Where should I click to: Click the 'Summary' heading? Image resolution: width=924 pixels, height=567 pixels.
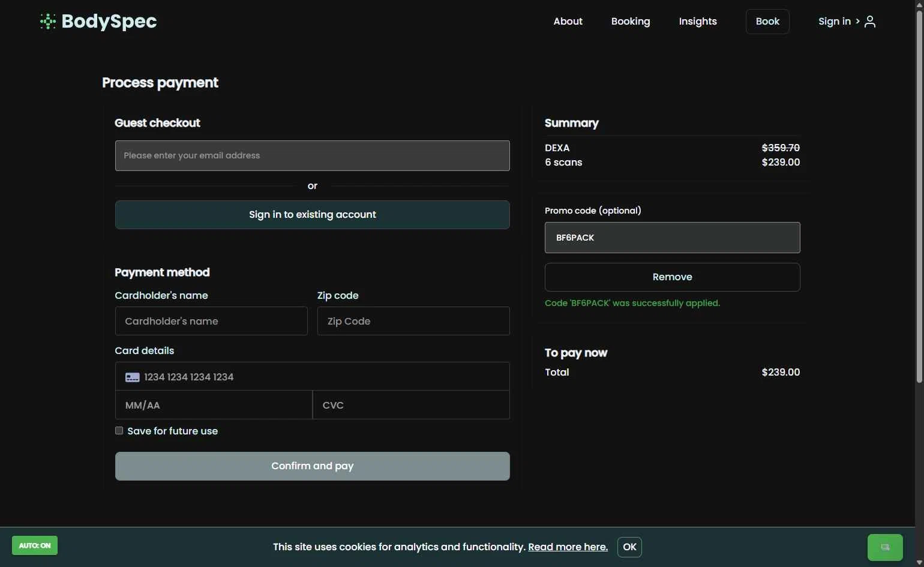point(572,123)
